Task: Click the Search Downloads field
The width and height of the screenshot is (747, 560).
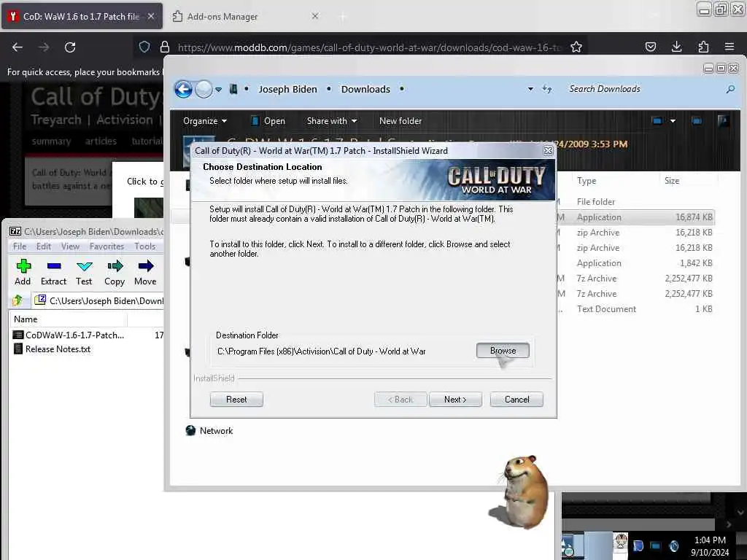Action: (x=643, y=89)
